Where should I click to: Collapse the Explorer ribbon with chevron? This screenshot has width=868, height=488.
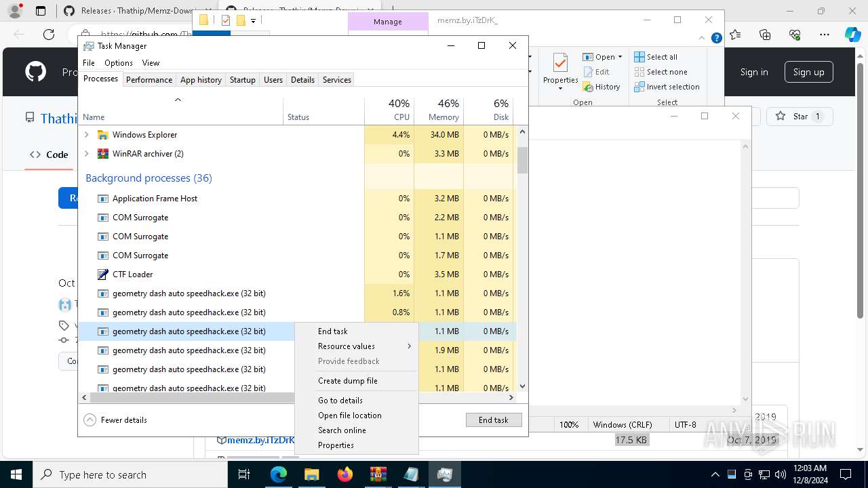pyautogui.click(x=703, y=38)
